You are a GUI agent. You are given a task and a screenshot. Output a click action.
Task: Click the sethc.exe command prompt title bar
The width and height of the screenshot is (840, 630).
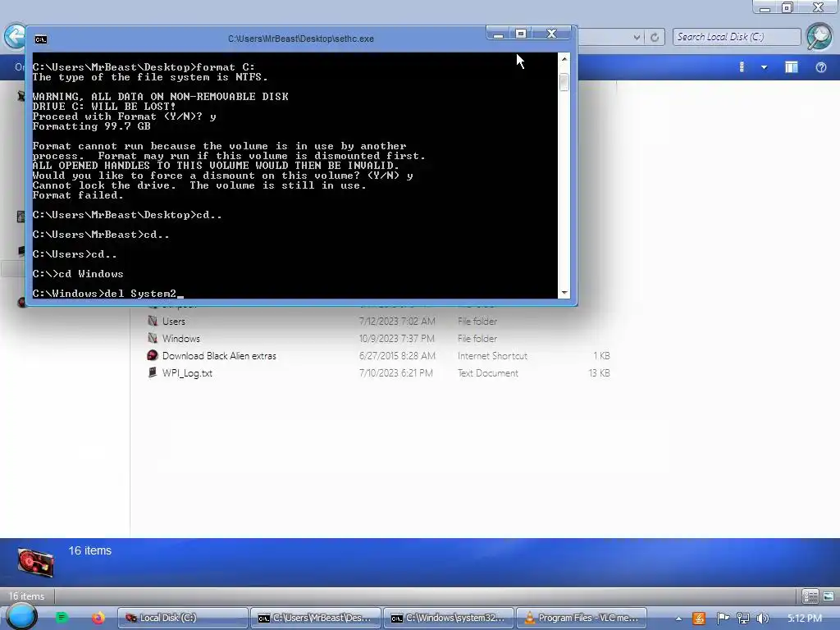coord(300,39)
